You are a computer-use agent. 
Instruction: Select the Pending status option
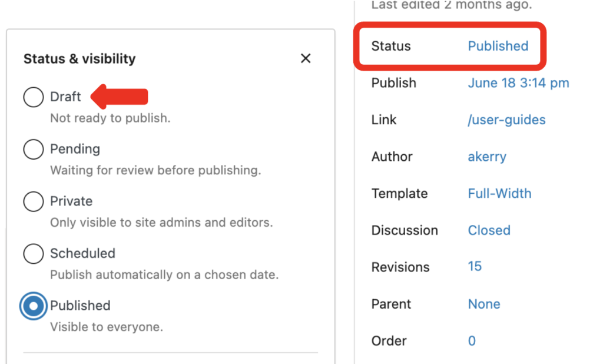coord(34,149)
